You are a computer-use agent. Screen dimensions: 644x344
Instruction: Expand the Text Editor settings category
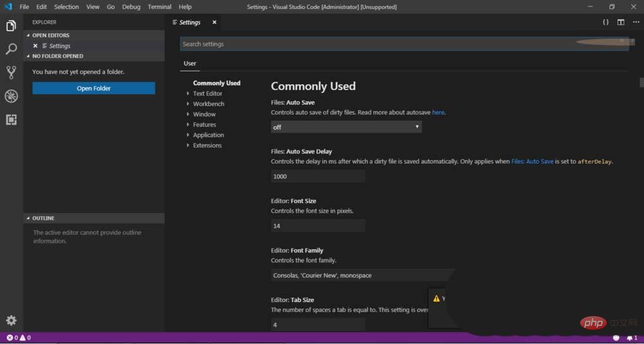pyautogui.click(x=207, y=93)
